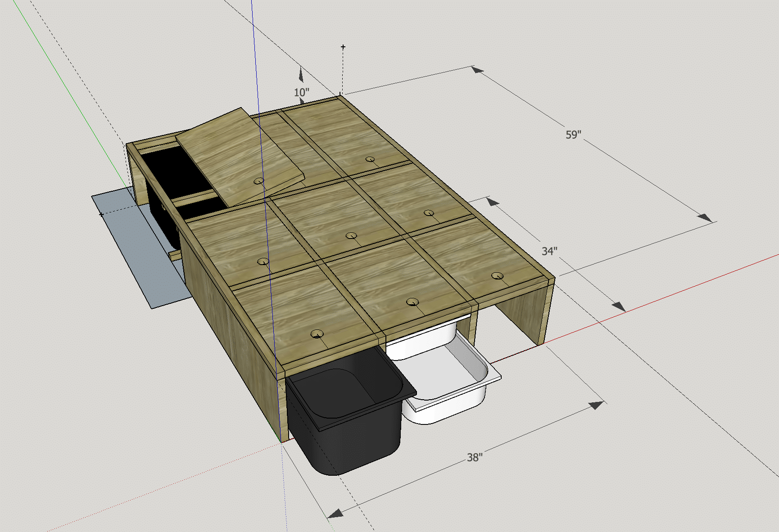Click finger hole on lid above white bin
Screen dimensions: 779x532
(412, 302)
